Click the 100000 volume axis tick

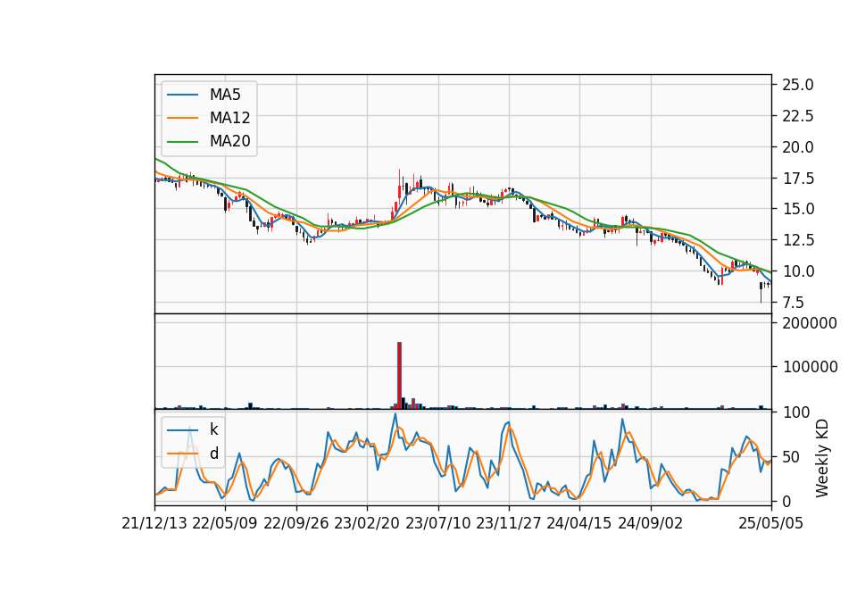point(810,367)
